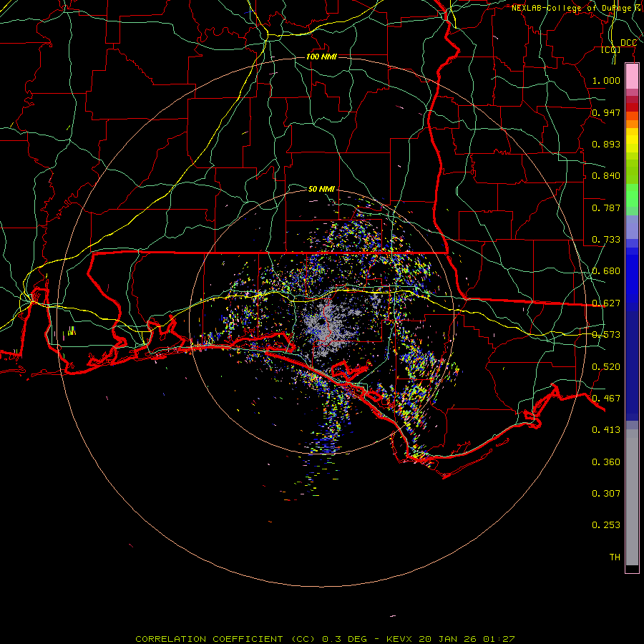Click the bright green segment of color bar
This screenshot has height=644, width=644.
click(x=632, y=195)
